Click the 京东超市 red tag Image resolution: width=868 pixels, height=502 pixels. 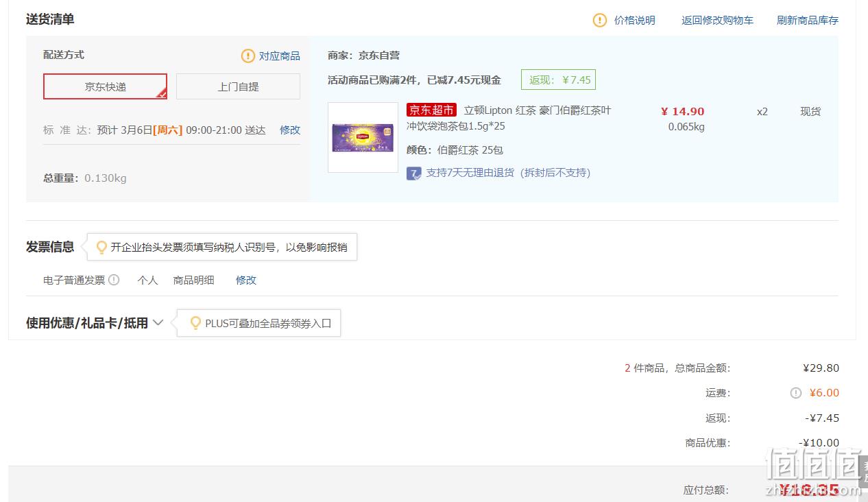point(432,110)
